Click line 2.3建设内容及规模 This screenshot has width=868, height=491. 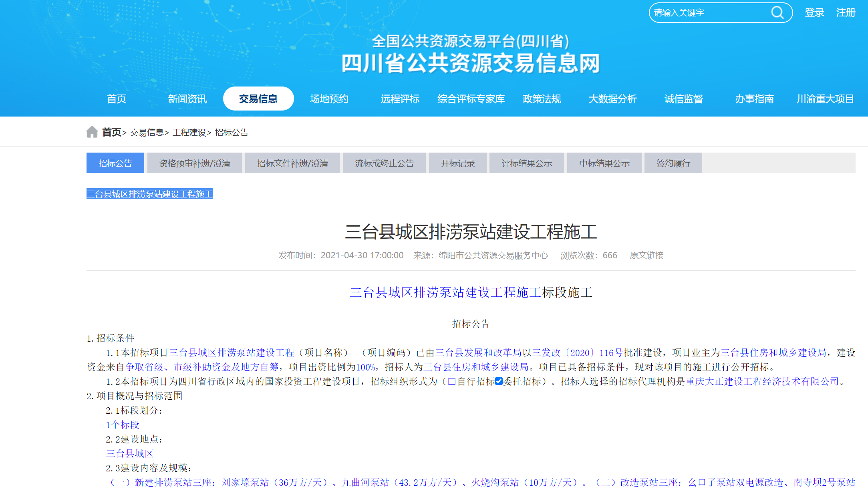(149, 468)
